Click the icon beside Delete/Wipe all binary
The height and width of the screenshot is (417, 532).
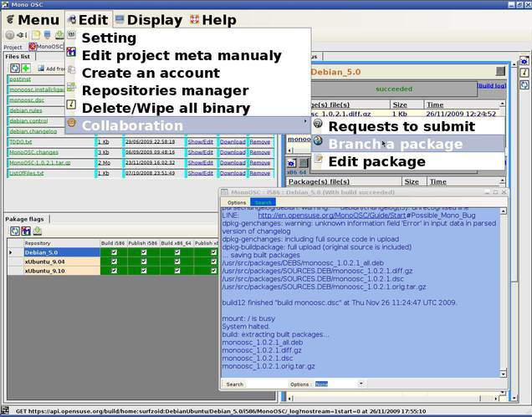(71, 104)
